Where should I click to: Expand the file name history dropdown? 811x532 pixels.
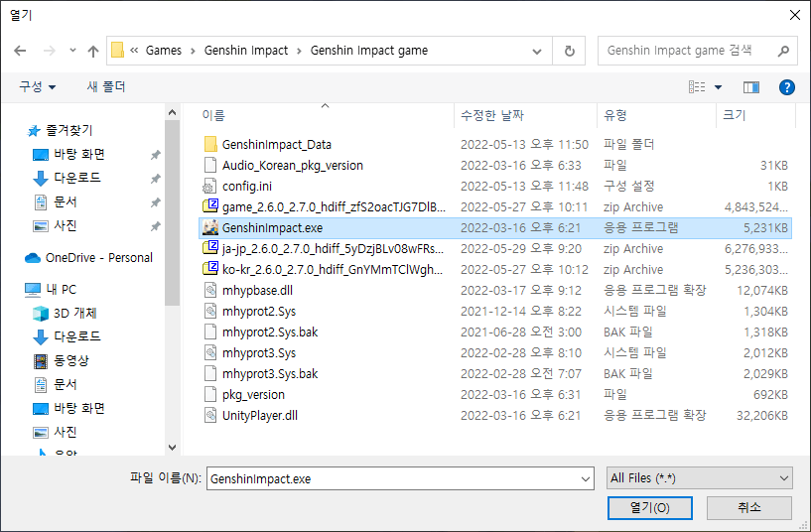point(586,478)
